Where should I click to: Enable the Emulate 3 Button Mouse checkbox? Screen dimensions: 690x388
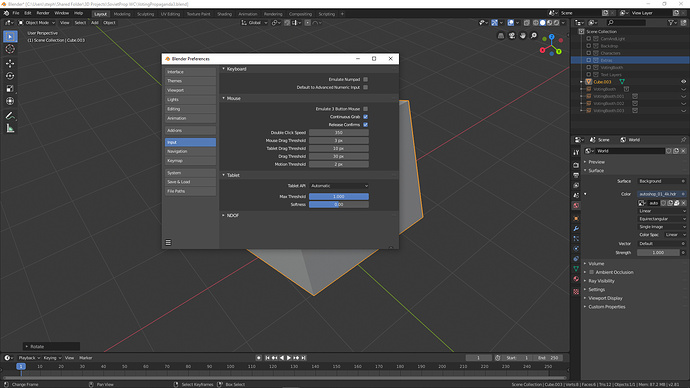click(365, 109)
